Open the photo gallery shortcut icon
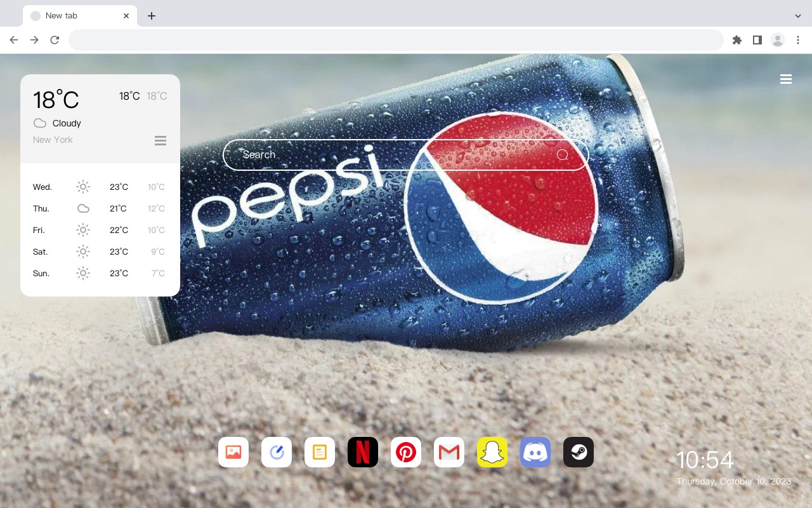This screenshot has height=508, width=812. pos(233,452)
